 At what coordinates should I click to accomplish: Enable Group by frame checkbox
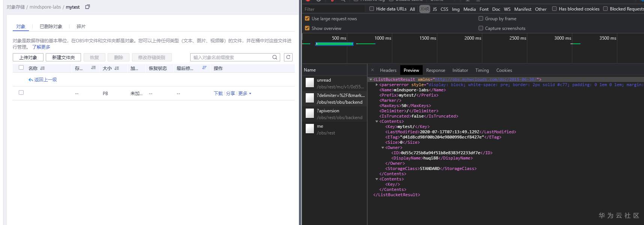481,18
